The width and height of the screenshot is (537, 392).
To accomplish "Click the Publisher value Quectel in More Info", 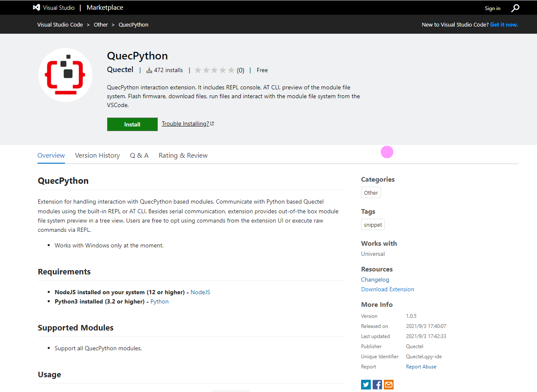I will coord(415,346).
